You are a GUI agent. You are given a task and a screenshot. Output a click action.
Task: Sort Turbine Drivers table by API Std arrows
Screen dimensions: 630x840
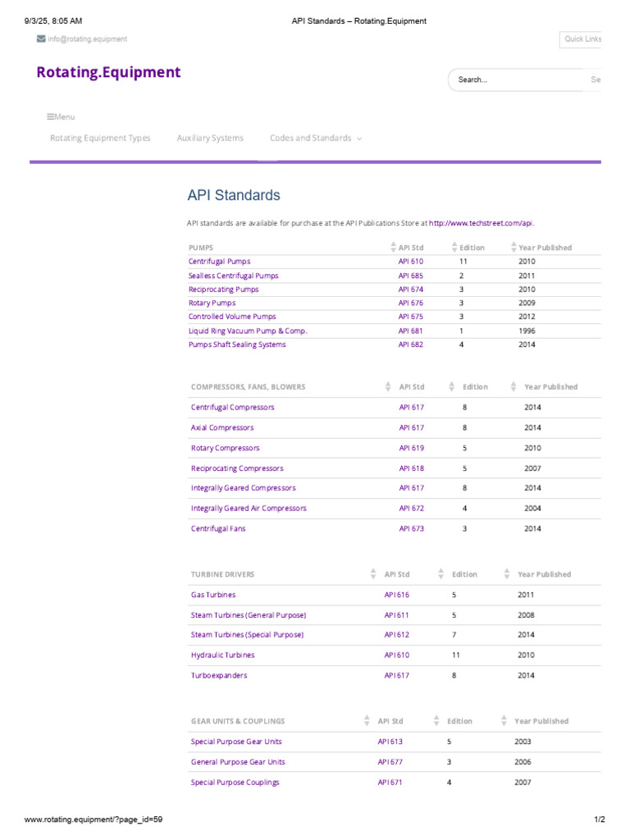pyautogui.click(x=373, y=574)
